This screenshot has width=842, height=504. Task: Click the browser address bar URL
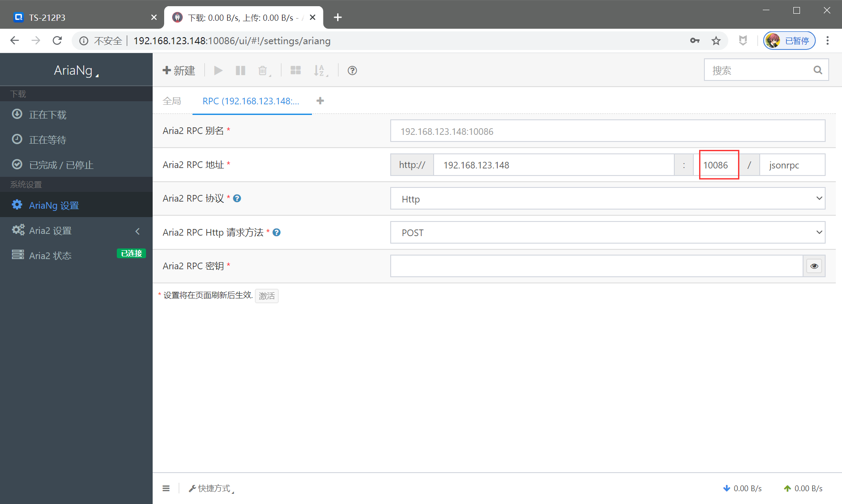(x=232, y=41)
